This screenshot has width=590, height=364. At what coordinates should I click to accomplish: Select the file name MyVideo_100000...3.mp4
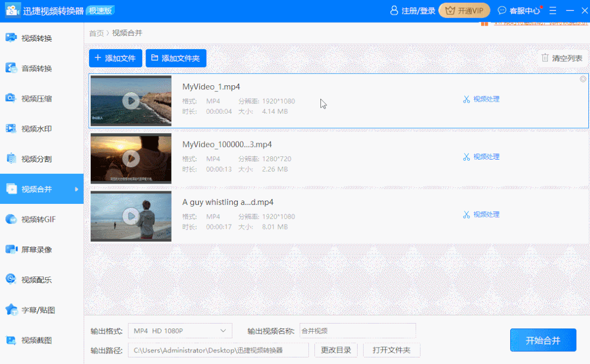(x=227, y=144)
